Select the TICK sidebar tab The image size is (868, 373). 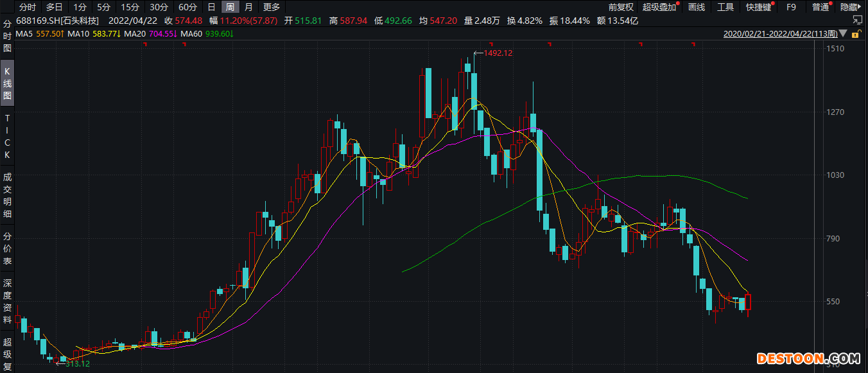(x=8, y=136)
